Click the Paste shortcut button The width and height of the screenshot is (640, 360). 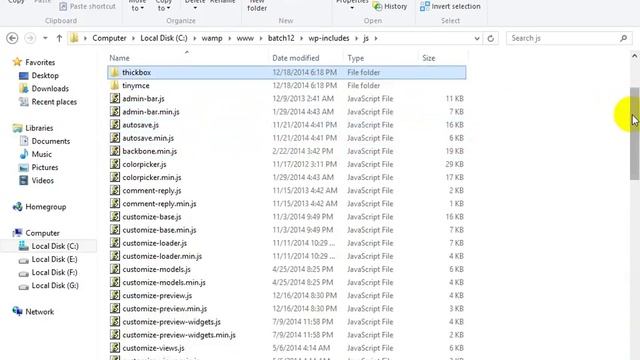pyautogui.click(x=87, y=6)
